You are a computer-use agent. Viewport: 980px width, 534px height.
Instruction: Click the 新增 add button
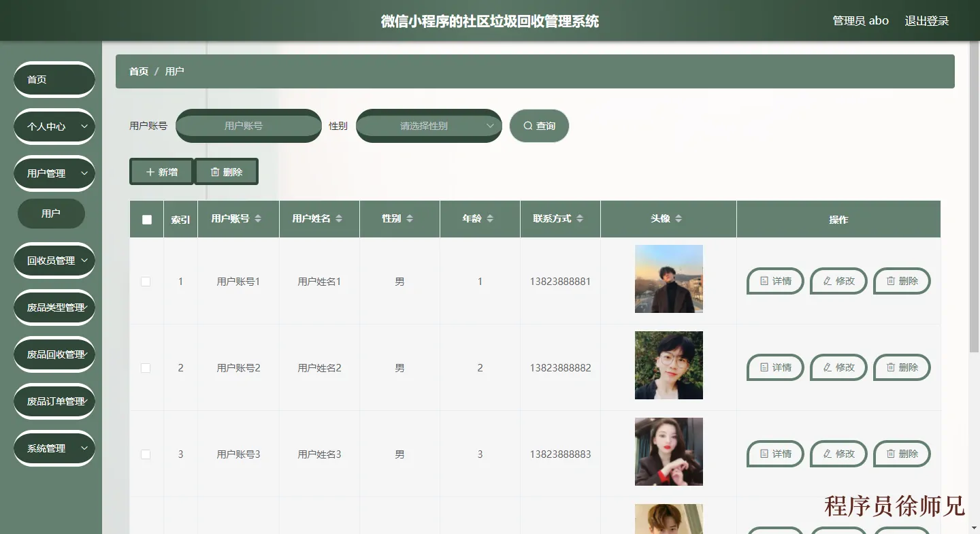(161, 172)
